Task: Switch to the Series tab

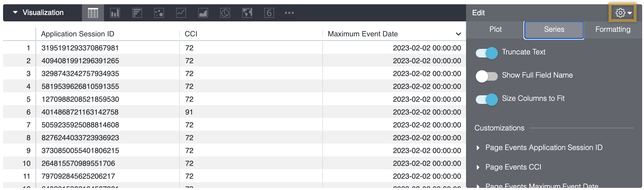Action: [554, 30]
